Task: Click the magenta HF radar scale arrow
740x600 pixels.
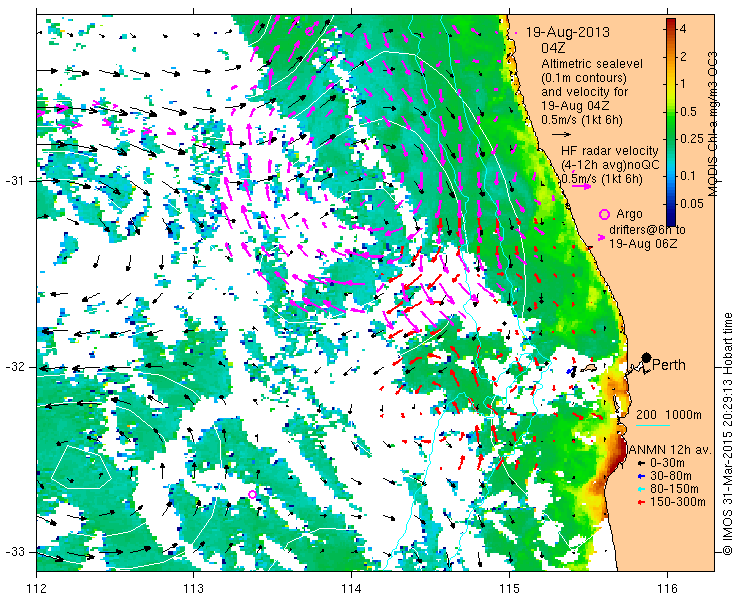Action: coord(581,186)
